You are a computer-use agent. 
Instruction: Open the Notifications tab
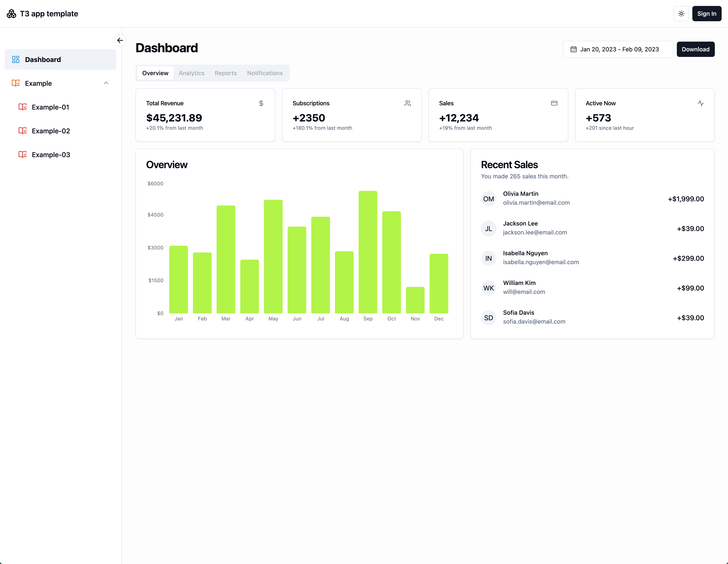click(265, 73)
